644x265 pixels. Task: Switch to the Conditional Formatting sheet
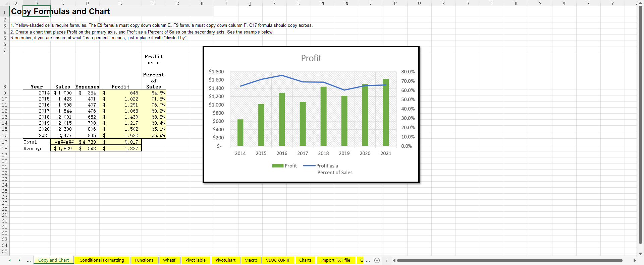102,260
